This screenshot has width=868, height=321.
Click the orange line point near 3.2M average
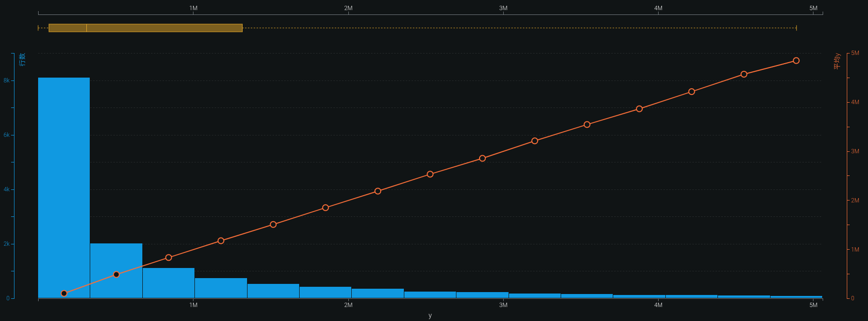(x=535, y=141)
